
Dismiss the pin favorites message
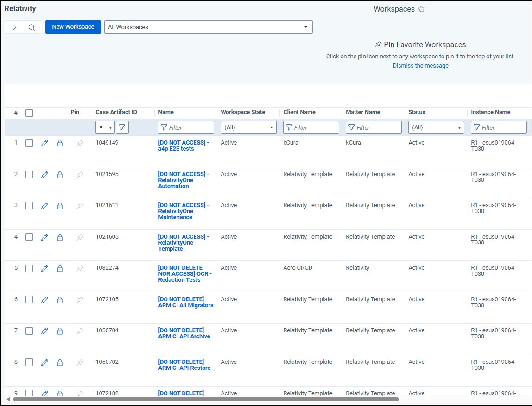(420, 65)
